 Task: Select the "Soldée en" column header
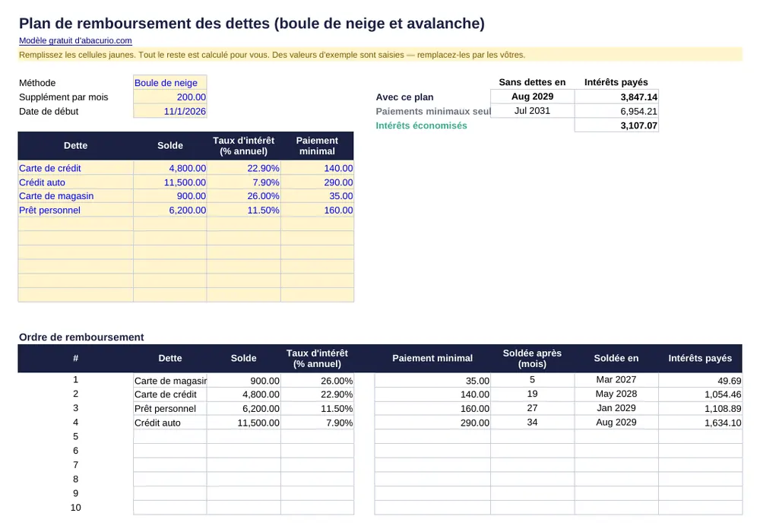click(x=616, y=359)
